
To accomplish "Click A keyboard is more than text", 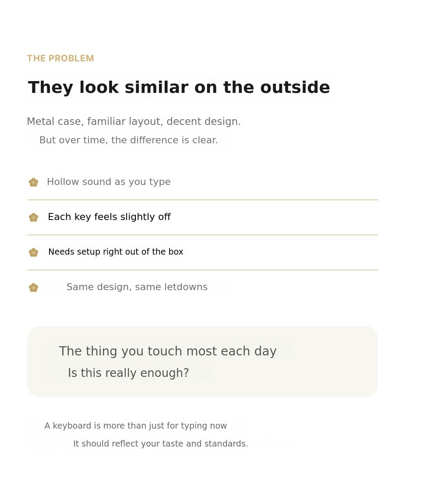I will click(x=135, y=426).
